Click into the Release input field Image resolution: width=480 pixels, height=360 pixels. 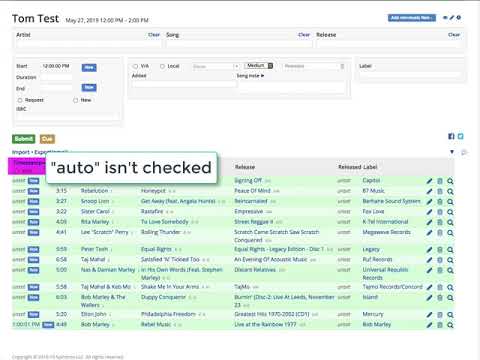[389, 44]
